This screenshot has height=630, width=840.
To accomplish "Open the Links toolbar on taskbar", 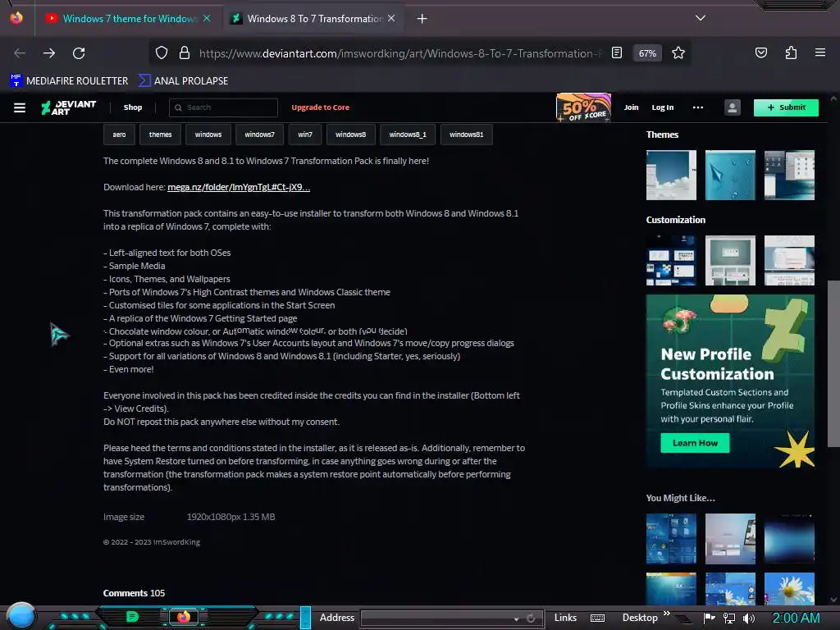I will click(565, 618).
